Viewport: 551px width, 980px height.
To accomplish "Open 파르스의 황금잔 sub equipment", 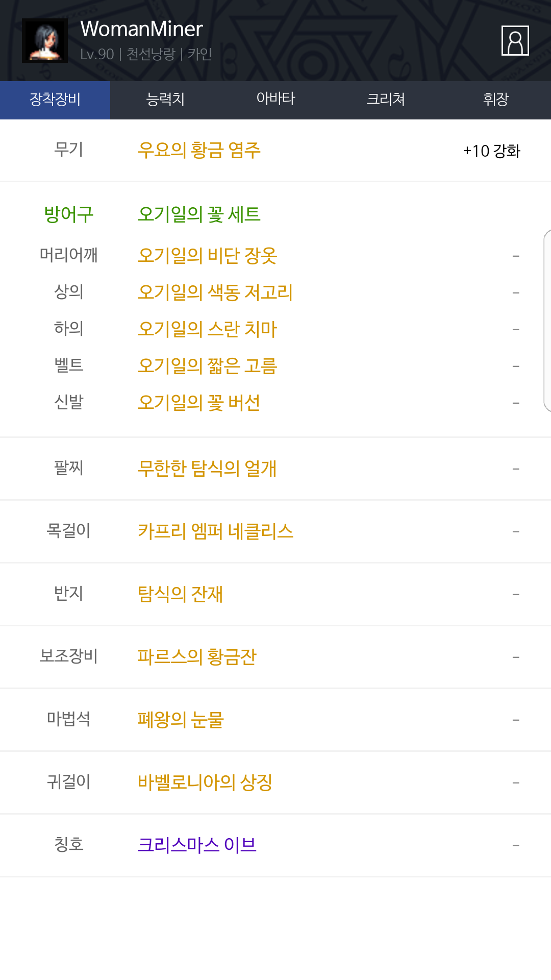I will (x=197, y=657).
